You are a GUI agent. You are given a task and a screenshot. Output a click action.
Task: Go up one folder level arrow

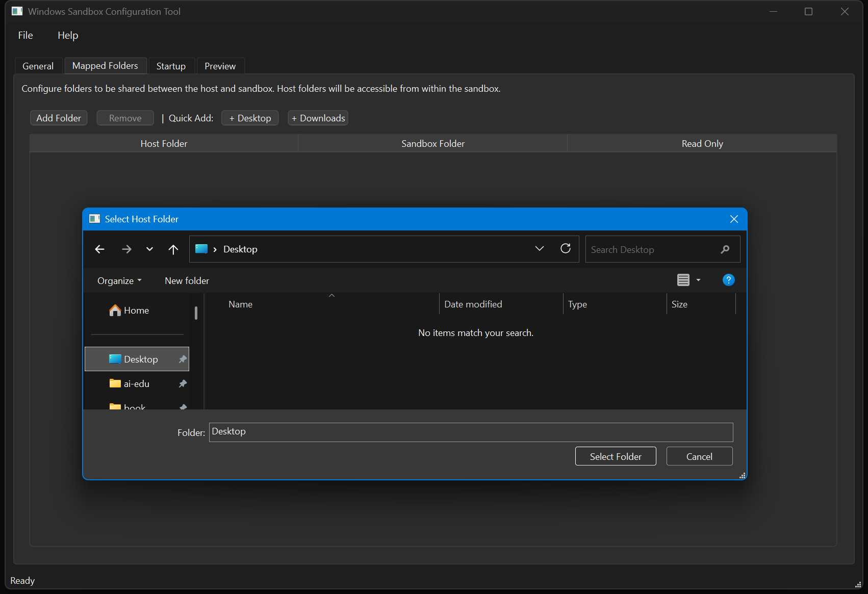click(173, 249)
